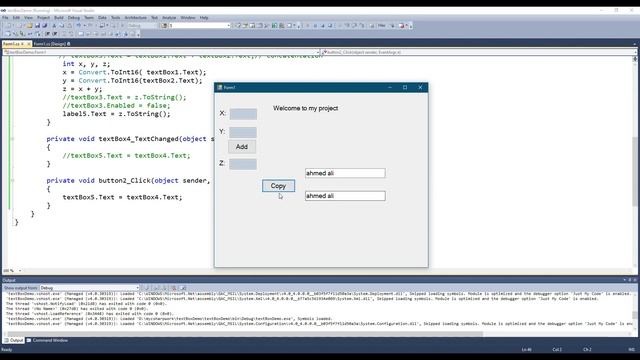Minimize the Form1 window
Viewport: 640px width, 360px height.
390,87
